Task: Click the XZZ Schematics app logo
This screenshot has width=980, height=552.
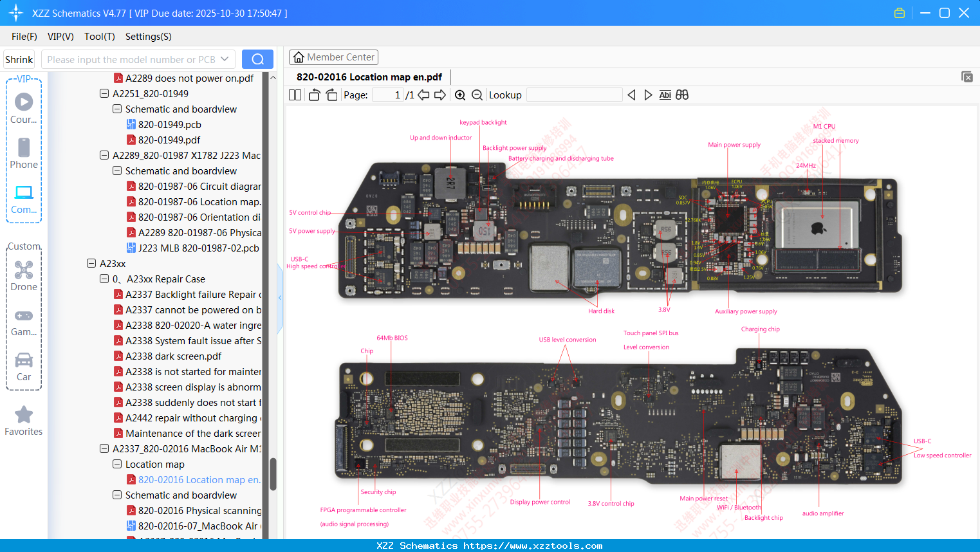Action: (16, 13)
